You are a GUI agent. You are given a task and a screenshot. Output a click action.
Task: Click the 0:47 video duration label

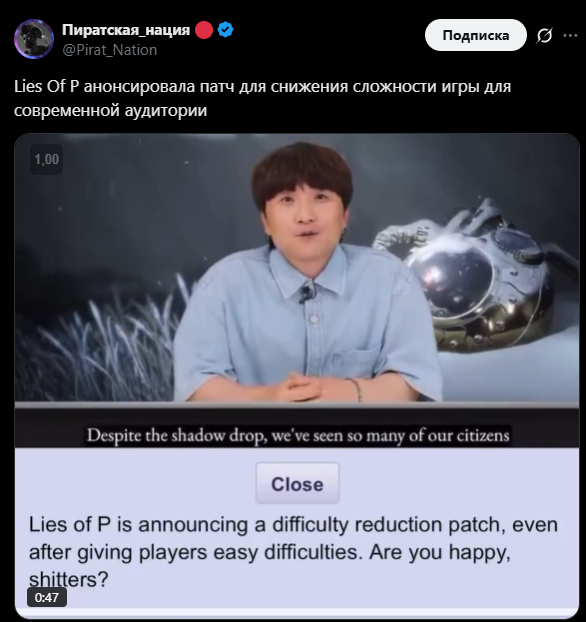pyautogui.click(x=47, y=597)
